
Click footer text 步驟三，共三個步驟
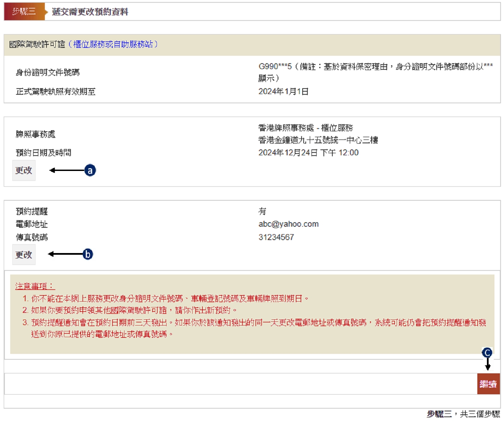463,414
